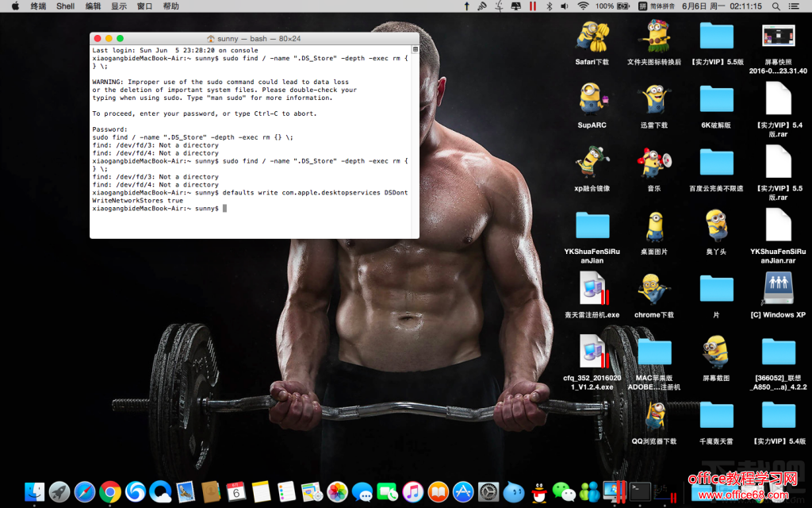This screenshot has width=812, height=508.
Task: Open Safari compass icon in Dock
Action: 85,491
